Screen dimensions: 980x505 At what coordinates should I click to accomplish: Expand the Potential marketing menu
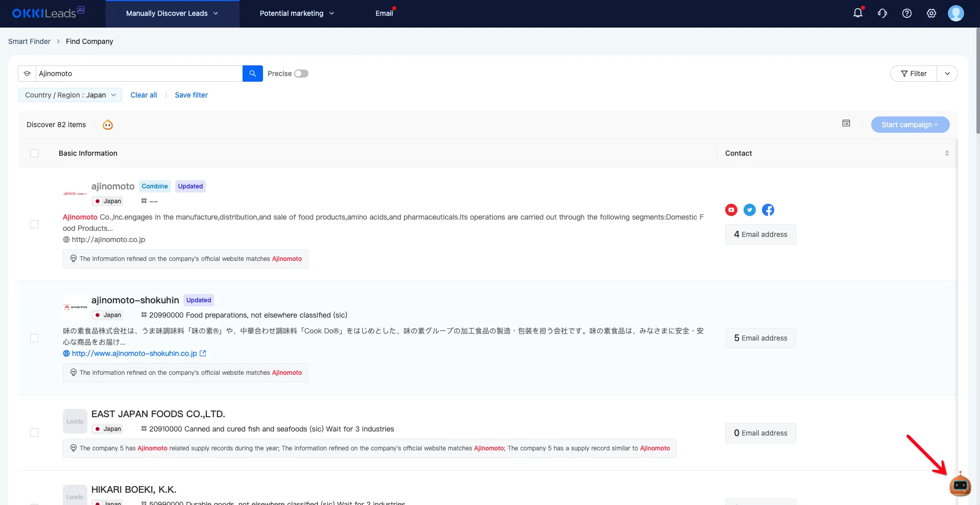pos(297,13)
